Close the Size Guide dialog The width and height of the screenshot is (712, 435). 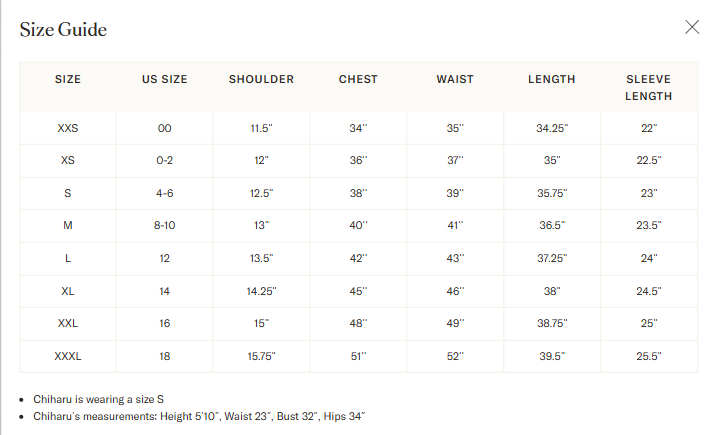pyautogui.click(x=692, y=27)
